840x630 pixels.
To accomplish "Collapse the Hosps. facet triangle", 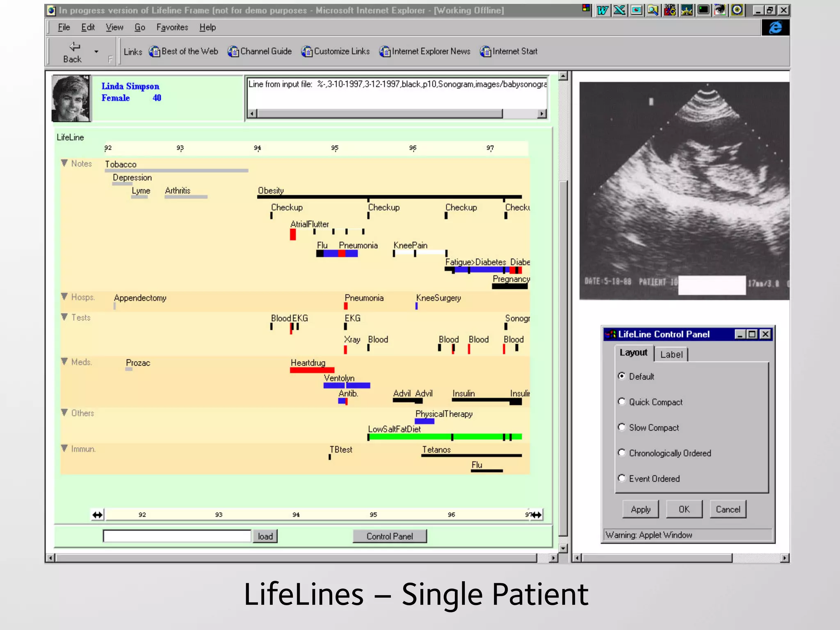I will pos(64,297).
